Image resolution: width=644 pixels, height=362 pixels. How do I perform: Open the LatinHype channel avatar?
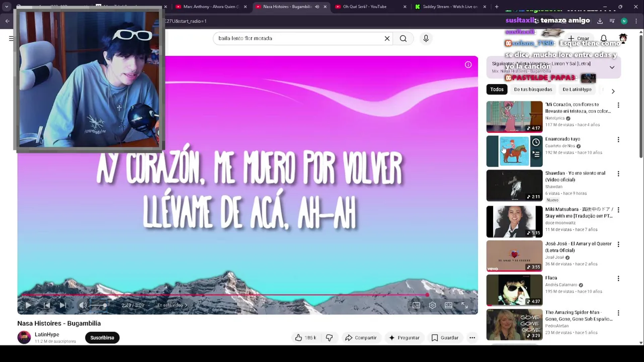(x=24, y=337)
